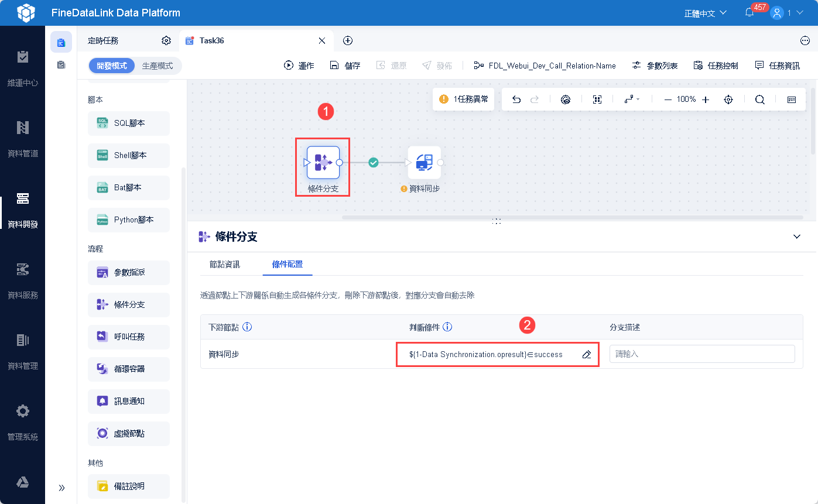Screen dimensions: 818x504
Task: Pick the Bat腳本 node from the palette
Action: pos(129,188)
